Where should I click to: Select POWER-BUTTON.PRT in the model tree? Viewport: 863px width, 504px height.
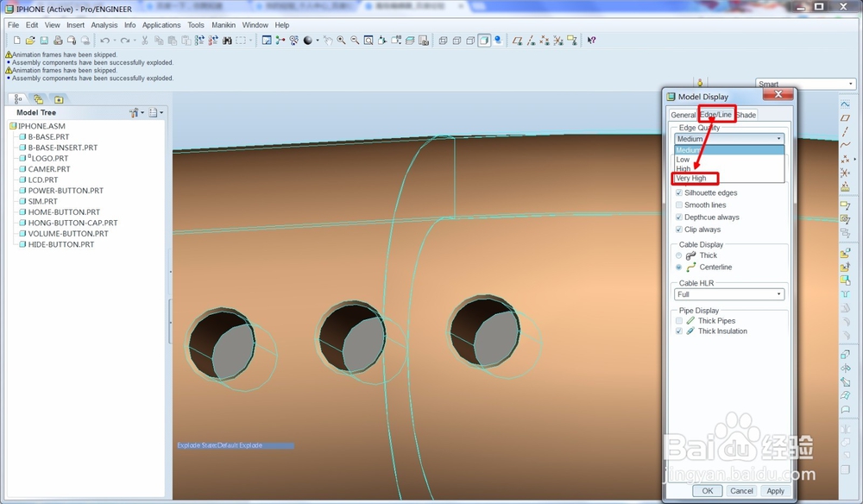(66, 191)
